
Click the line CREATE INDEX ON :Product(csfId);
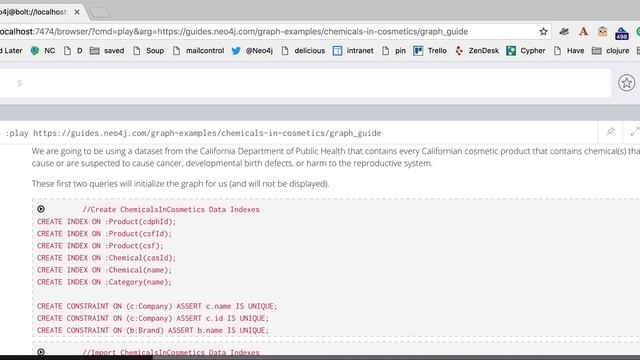(104, 233)
